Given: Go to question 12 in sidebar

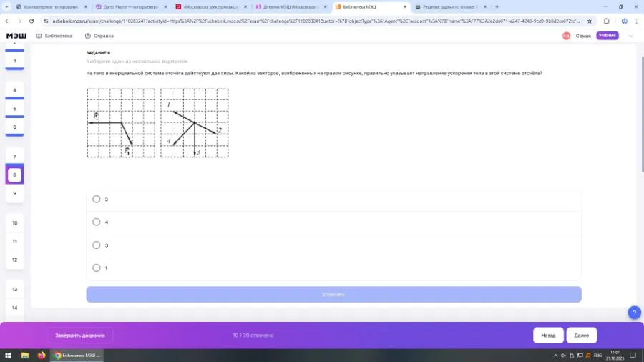Looking at the screenshot, I should coord(15,260).
